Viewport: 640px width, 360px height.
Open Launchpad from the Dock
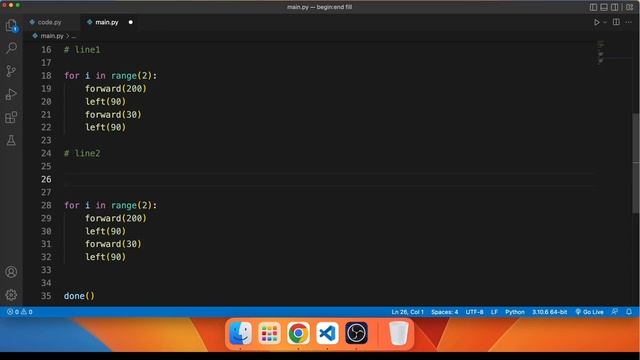tap(269, 333)
